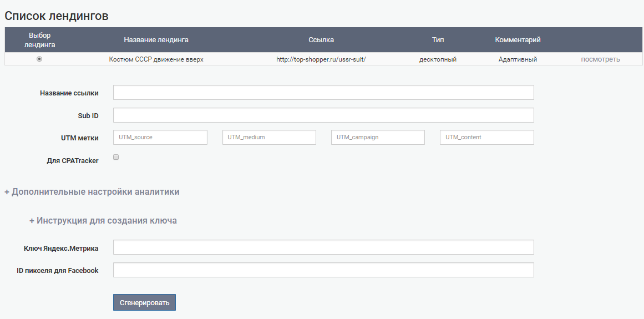Click into the Sub ID field
The height and width of the screenshot is (319, 644).
323,115
